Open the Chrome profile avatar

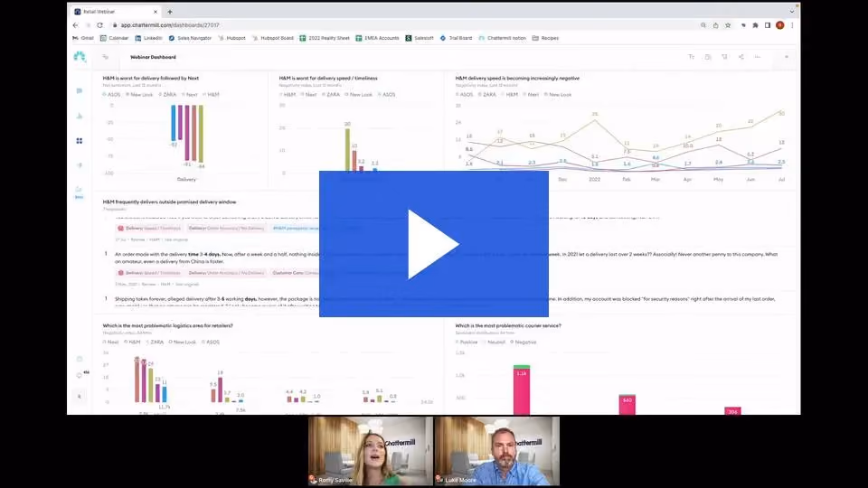click(x=780, y=25)
